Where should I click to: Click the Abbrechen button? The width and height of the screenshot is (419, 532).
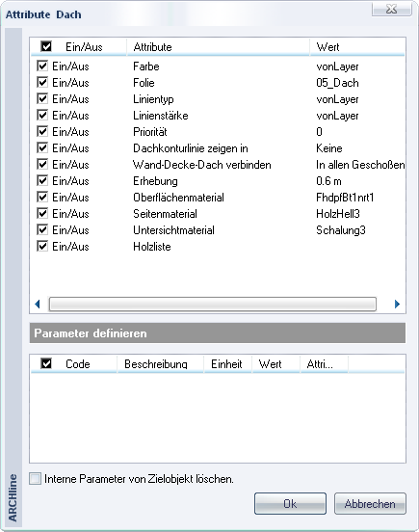click(x=370, y=503)
